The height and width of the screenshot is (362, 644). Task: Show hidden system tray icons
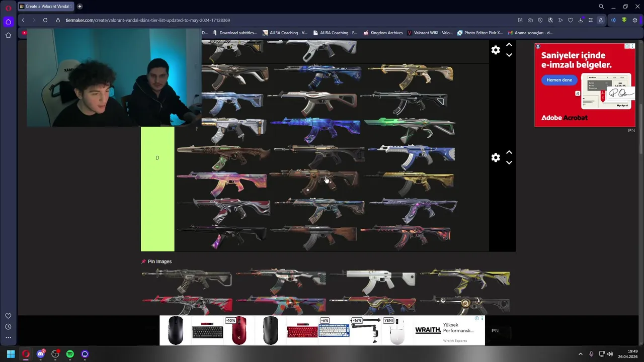[580, 354]
